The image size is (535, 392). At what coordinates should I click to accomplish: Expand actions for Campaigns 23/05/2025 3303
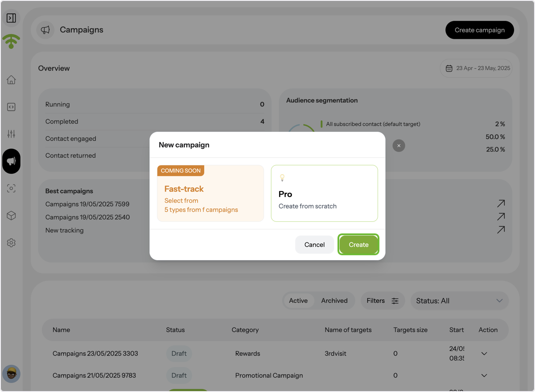(x=484, y=354)
